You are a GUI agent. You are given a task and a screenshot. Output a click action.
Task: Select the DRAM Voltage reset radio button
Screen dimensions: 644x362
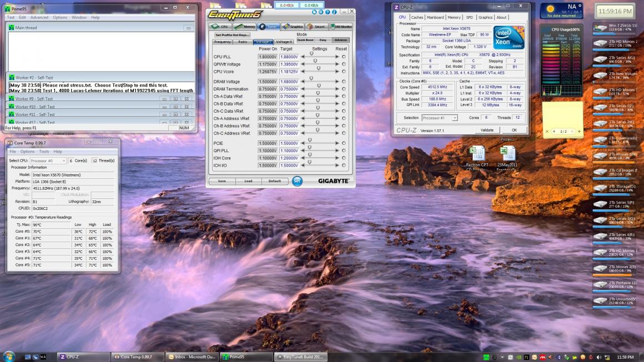tap(344, 82)
